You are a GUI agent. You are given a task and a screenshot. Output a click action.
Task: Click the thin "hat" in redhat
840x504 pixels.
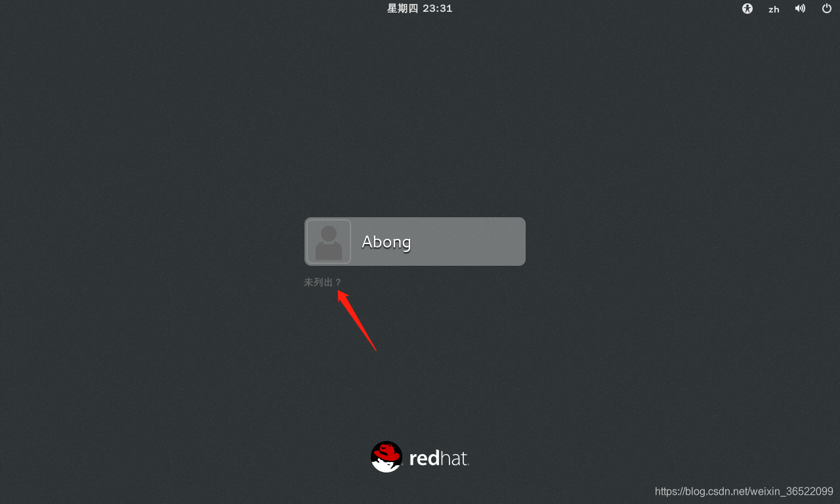454,457
